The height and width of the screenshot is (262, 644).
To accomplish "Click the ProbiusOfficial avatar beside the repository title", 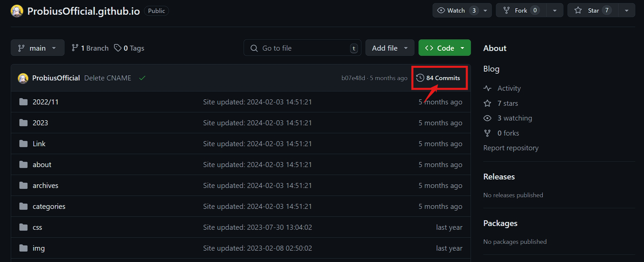I will tap(17, 11).
